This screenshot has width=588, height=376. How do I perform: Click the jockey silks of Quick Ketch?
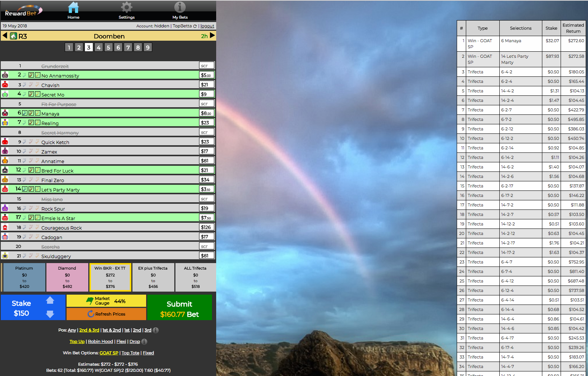click(5, 141)
